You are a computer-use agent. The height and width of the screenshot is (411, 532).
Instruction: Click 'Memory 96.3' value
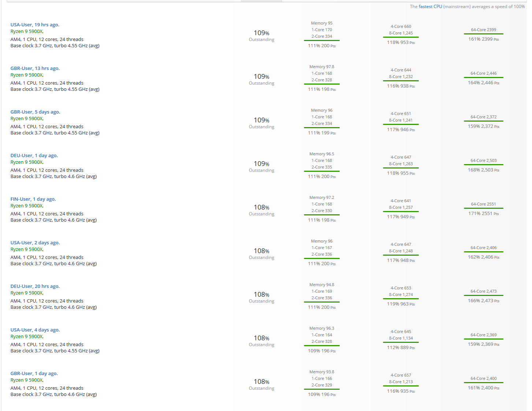pos(322,328)
